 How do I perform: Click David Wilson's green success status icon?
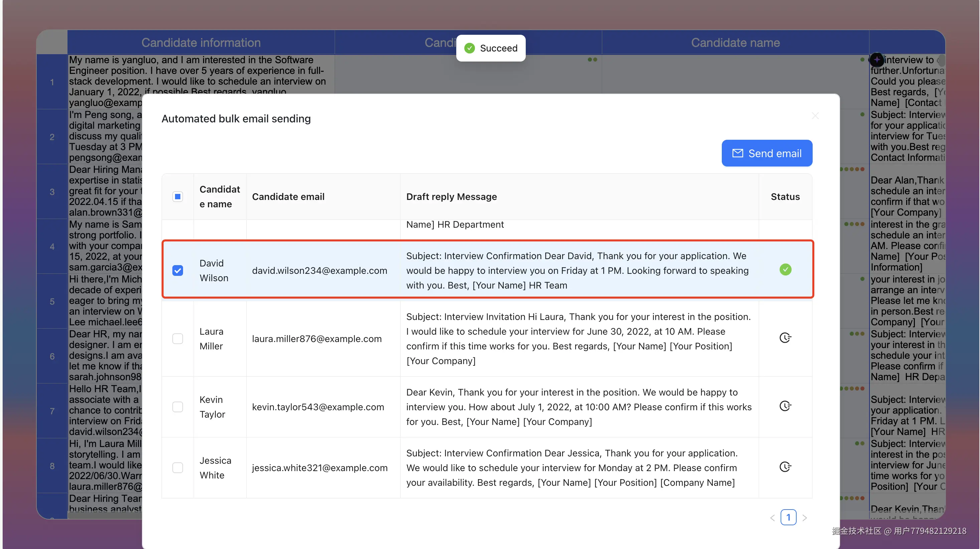click(x=785, y=269)
